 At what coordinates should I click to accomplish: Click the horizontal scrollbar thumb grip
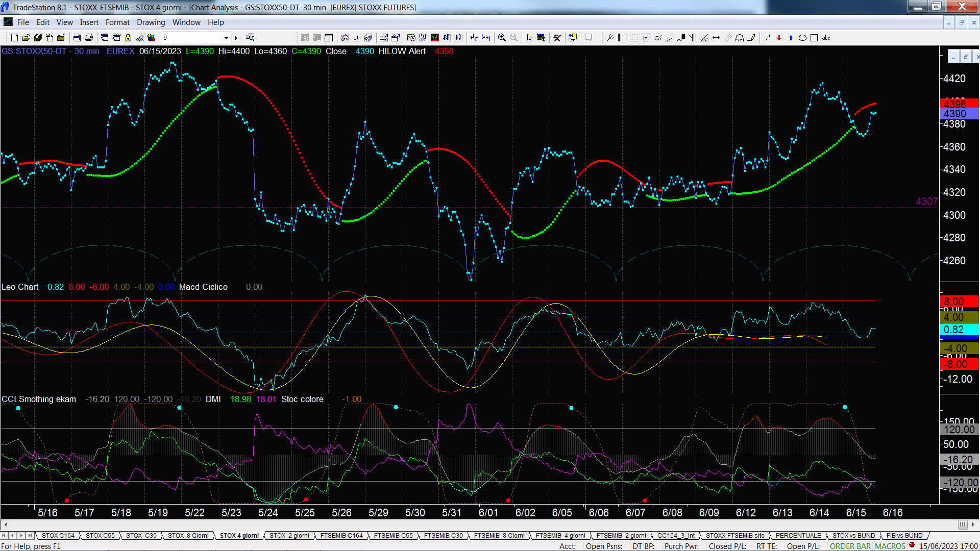pyautogui.click(x=963, y=524)
